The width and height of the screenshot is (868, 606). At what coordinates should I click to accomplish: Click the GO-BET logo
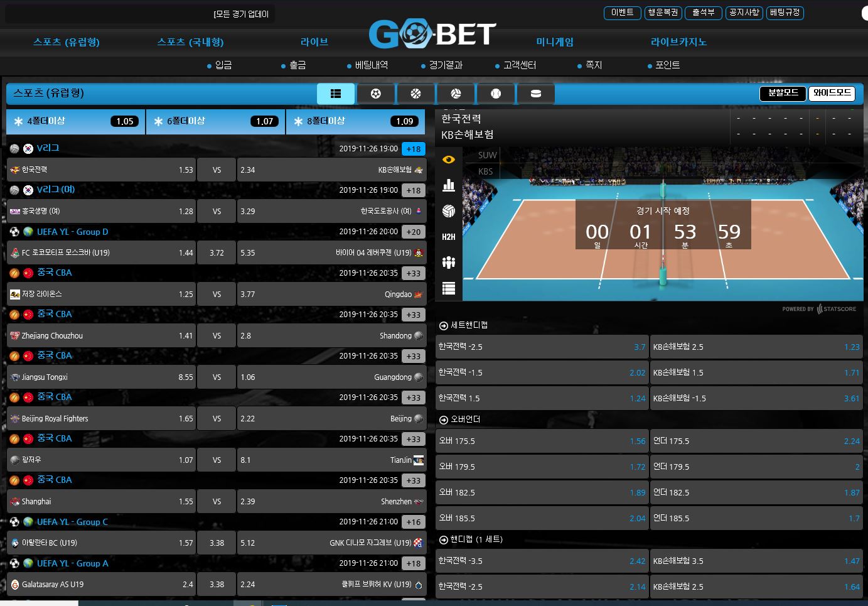pyautogui.click(x=432, y=34)
